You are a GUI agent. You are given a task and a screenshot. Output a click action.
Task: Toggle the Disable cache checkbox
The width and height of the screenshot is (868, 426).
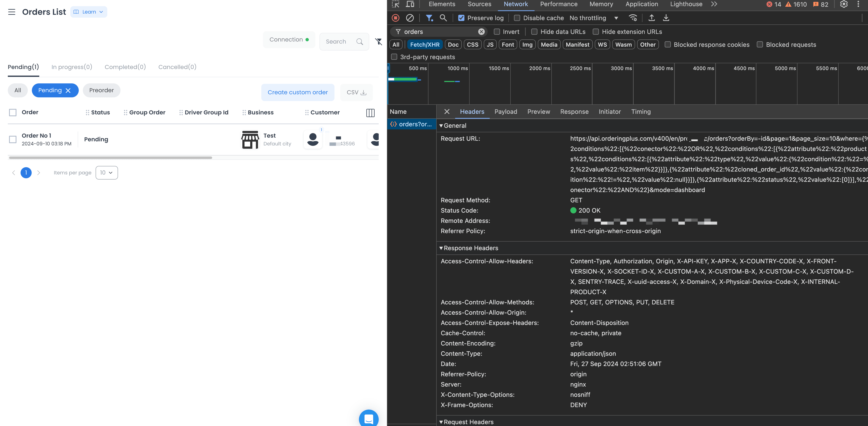click(517, 18)
